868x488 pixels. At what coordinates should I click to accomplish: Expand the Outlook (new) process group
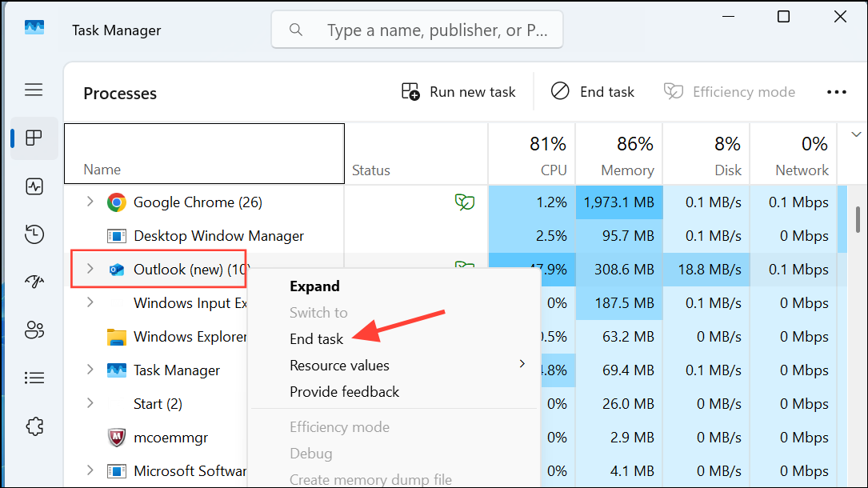pos(90,269)
